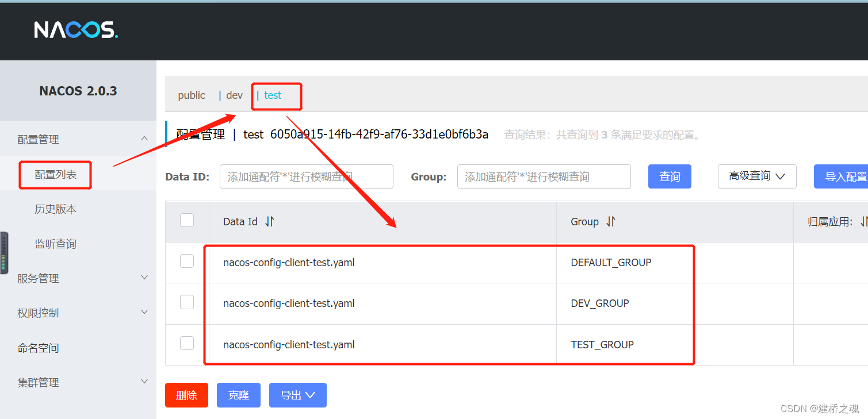Screen dimensions: 868x419
Task: Click the red 删除 button
Action: pos(186,395)
